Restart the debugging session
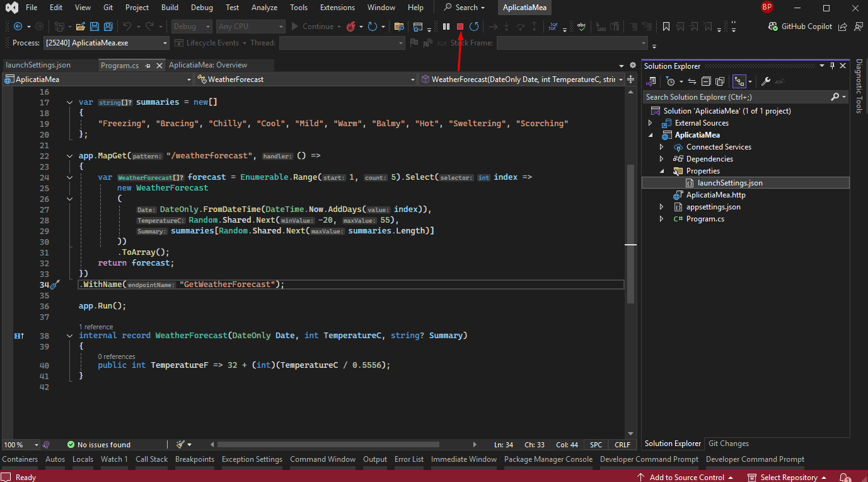 pos(475,26)
